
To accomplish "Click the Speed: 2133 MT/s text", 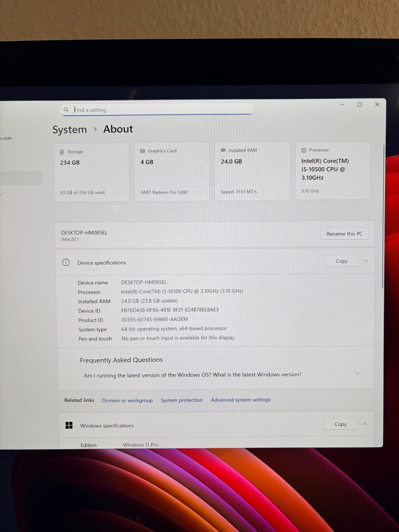I will 239,192.
